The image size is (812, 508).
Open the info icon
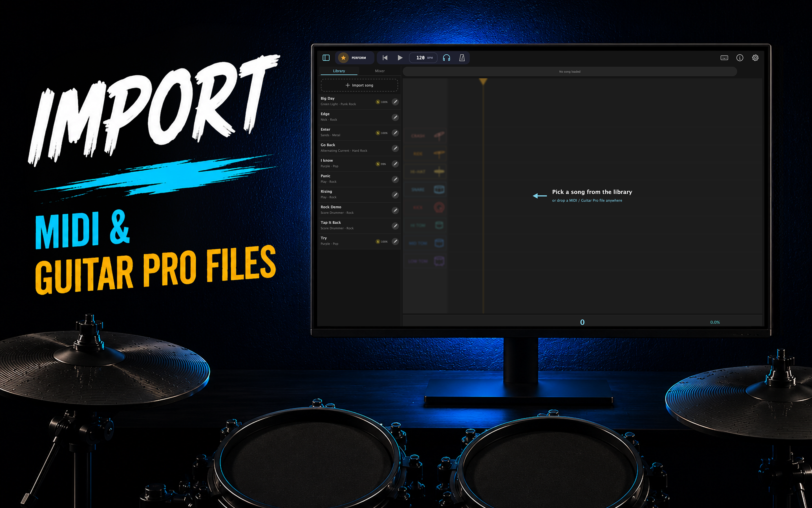(740, 58)
